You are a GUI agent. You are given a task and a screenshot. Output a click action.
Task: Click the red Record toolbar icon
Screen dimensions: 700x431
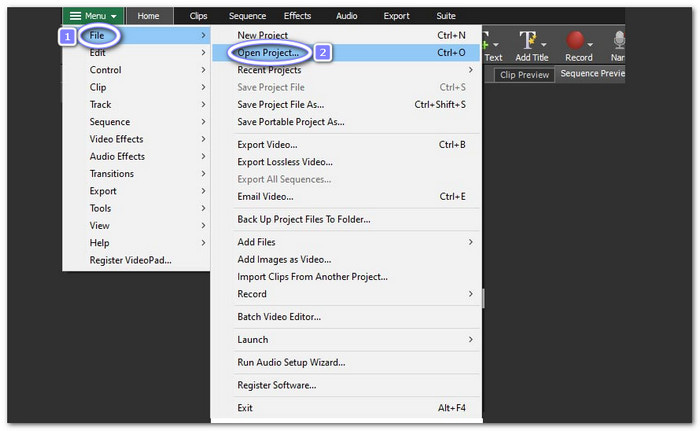point(575,40)
